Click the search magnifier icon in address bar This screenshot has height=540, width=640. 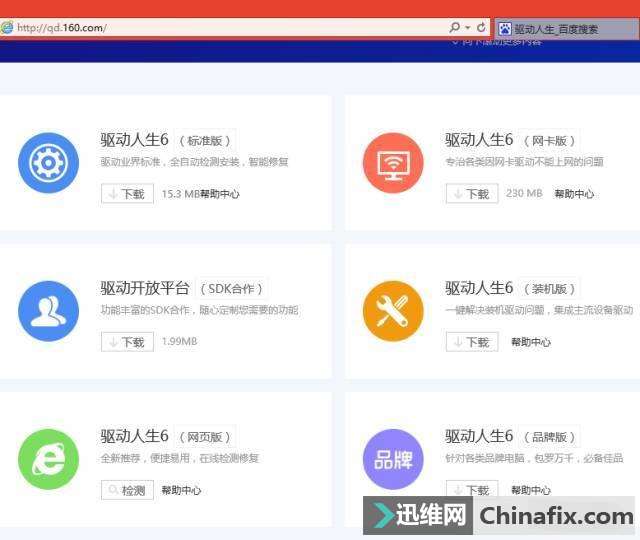(x=455, y=28)
